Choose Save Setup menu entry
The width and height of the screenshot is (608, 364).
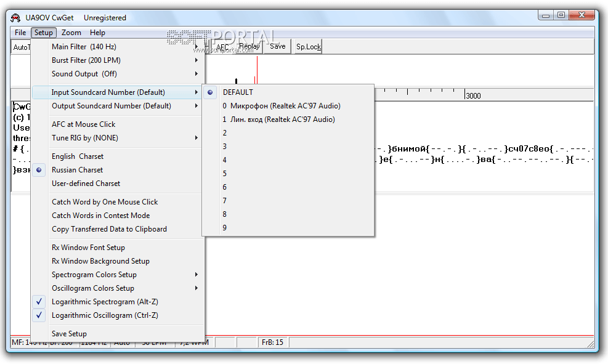[x=118, y=333]
